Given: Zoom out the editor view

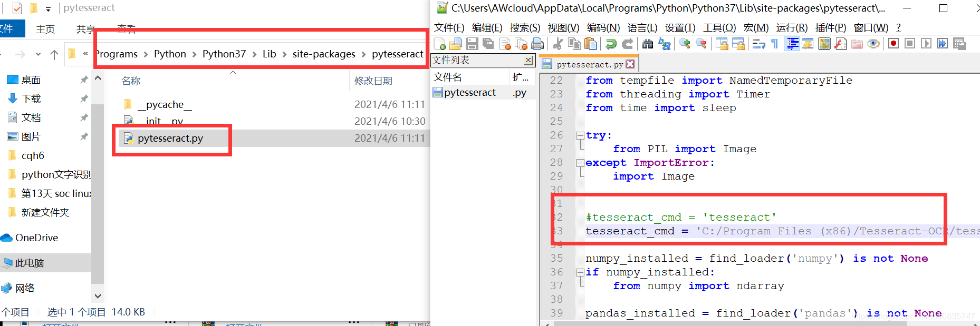Looking at the screenshot, I should [701, 44].
